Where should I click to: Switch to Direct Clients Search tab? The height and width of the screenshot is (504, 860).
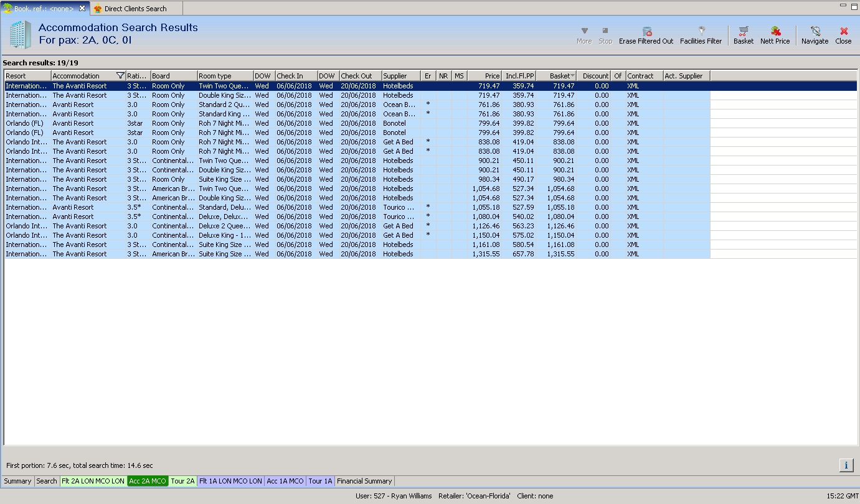135,9
